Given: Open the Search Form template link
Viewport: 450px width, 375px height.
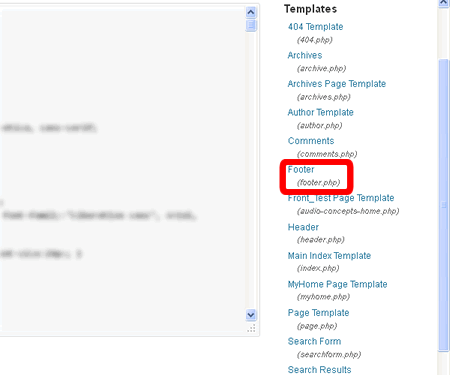Looking at the screenshot, I should tap(314, 341).
